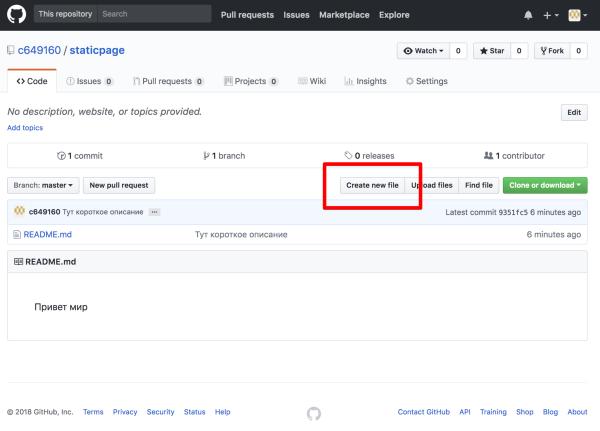The width and height of the screenshot is (600, 431).
Task: Click the This repository search scope label
Action: point(65,14)
